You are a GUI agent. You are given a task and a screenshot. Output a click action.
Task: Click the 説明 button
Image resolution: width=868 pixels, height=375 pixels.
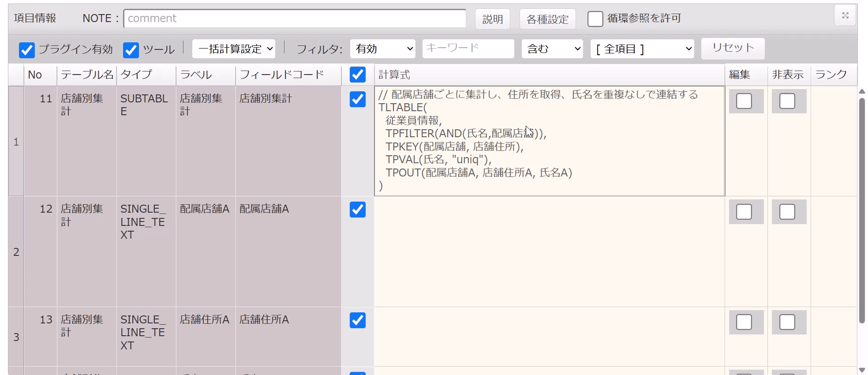click(492, 19)
